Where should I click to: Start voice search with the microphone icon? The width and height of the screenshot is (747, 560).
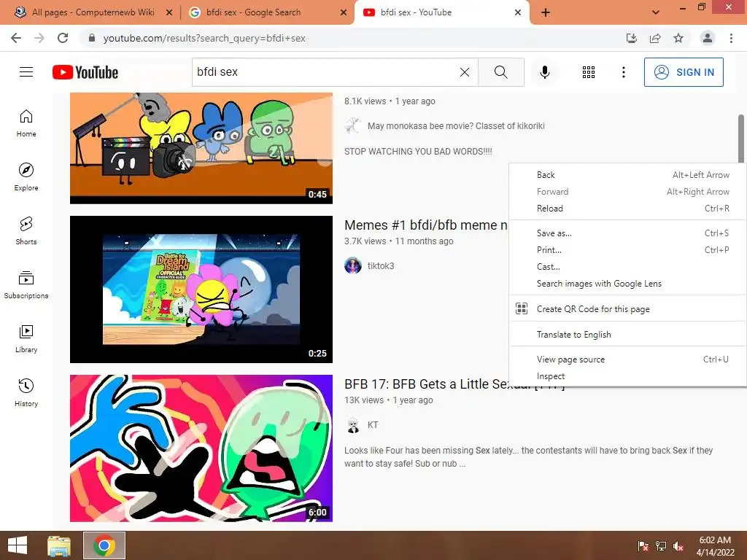544,72
